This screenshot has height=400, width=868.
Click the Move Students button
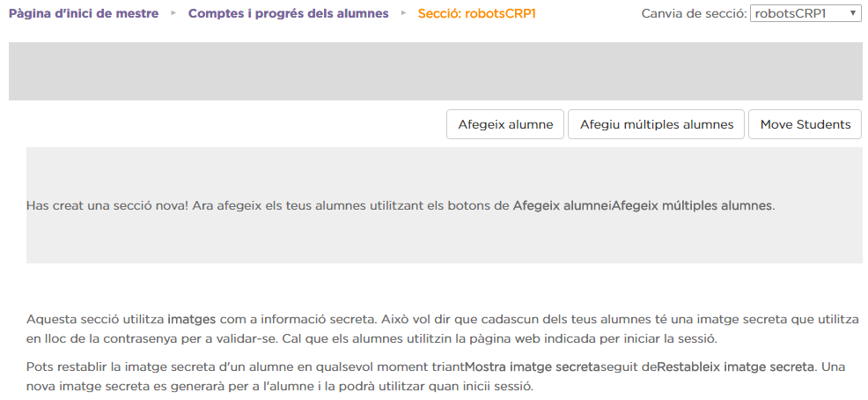[x=805, y=124]
